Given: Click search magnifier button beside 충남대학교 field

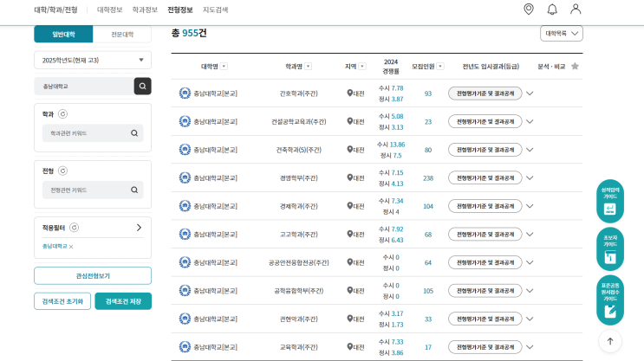Looking at the screenshot, I should [x=142, y=87].
